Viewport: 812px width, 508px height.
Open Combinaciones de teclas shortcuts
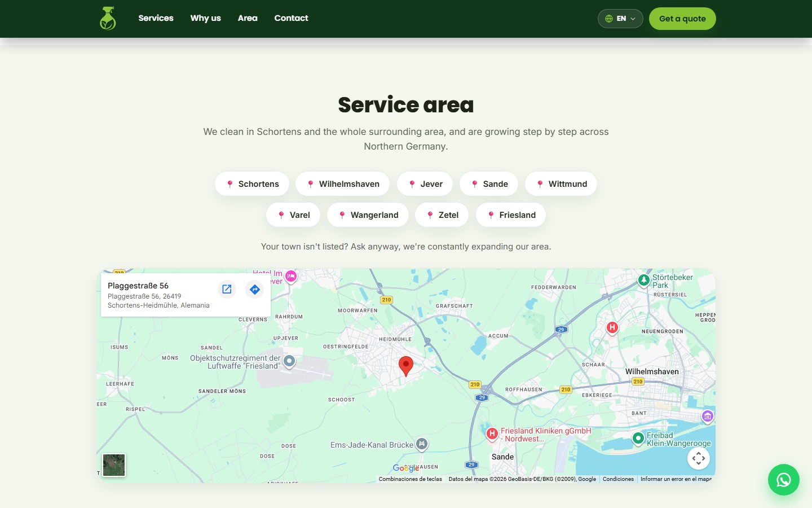click(411, 479)
